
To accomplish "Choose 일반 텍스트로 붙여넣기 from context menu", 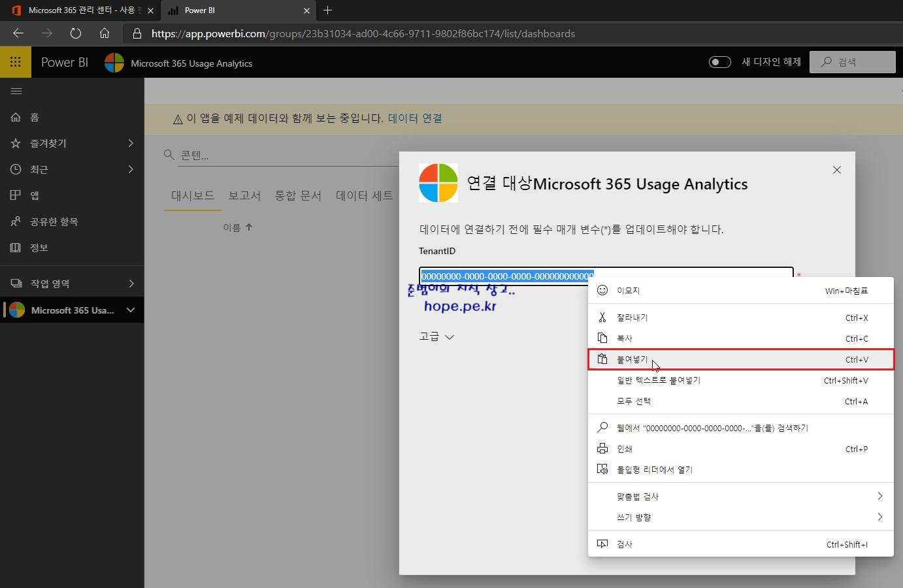I will [741, 380].
